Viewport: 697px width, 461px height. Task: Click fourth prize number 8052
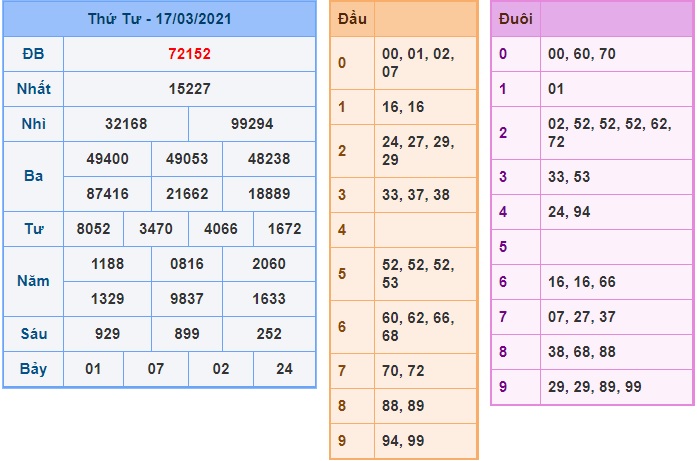click(x=93, y=229)
